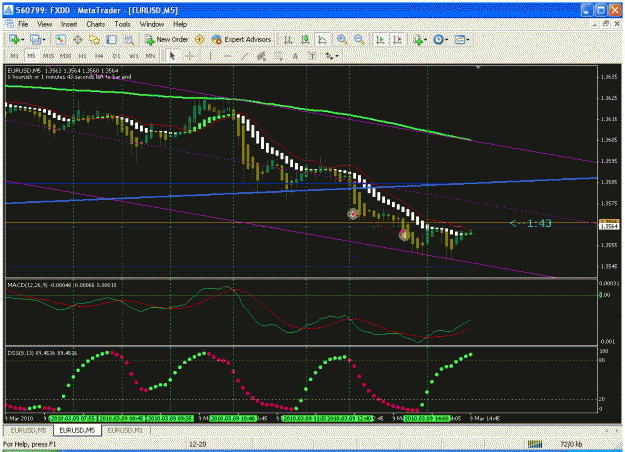
Task: Pick the equidistant channel tool
Action: point(261,56)
